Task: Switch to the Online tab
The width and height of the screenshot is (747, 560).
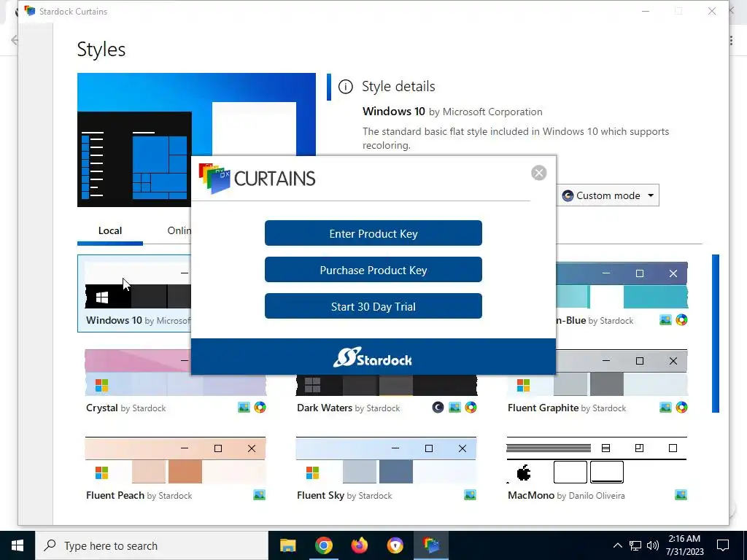Action: tap(179, 231)
